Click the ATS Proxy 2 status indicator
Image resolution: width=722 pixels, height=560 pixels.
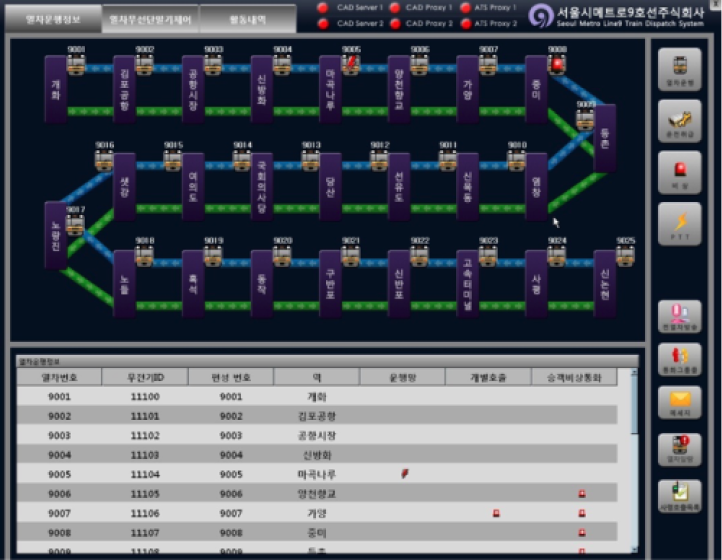tap(465, 23)
